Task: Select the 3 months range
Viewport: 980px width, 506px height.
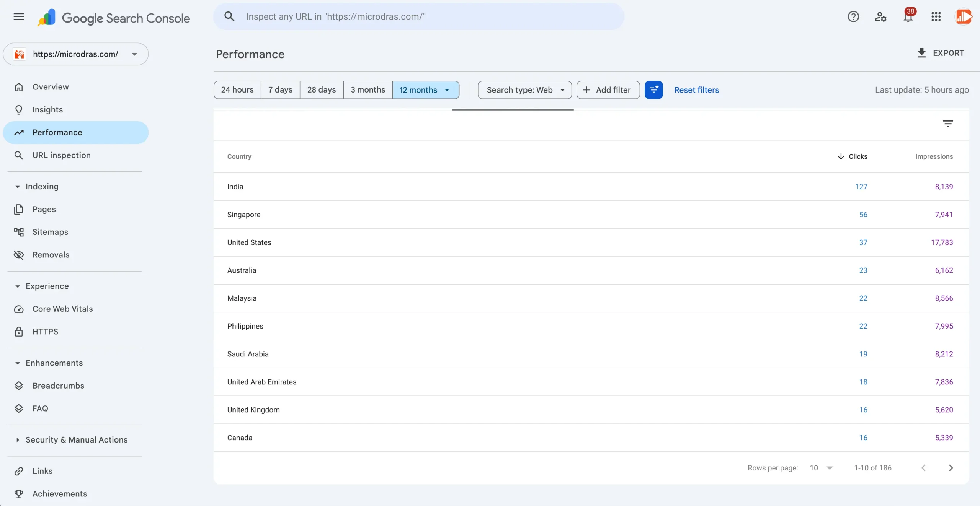Action: pyautogui.click(x=368, y=90)
